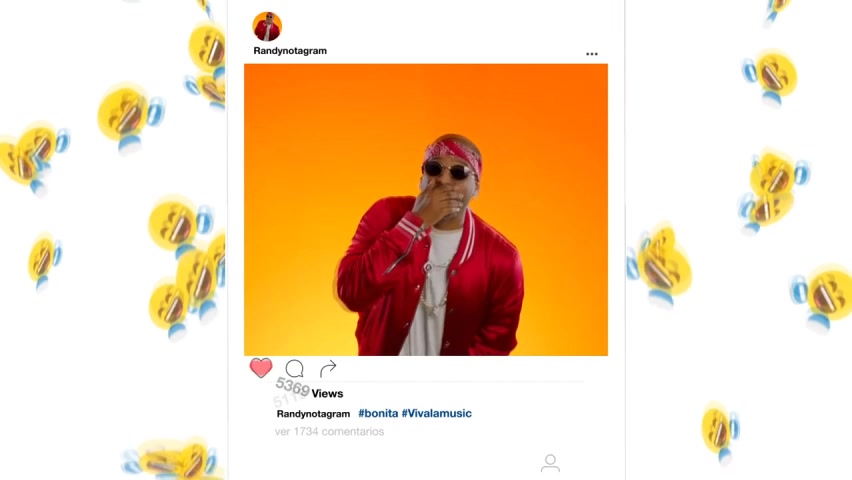
Task: Click the gray person profile icon
Action: [x=550, y=463]
